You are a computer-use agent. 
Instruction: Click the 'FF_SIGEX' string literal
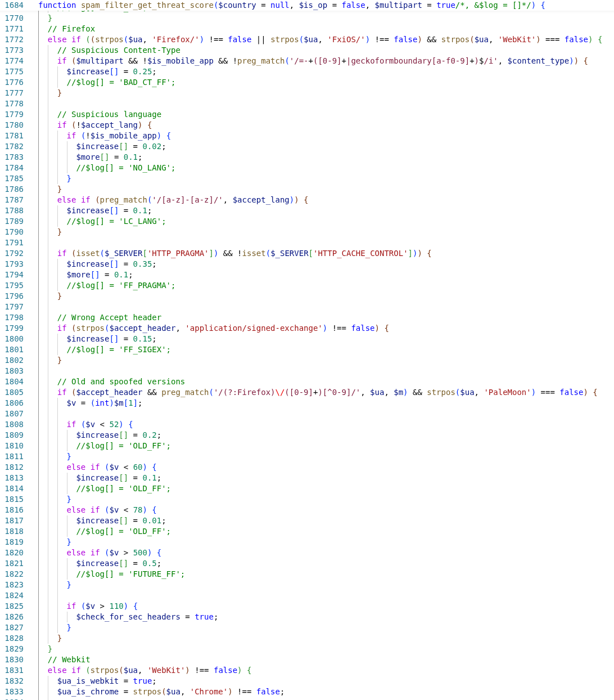tap(142, 349)
